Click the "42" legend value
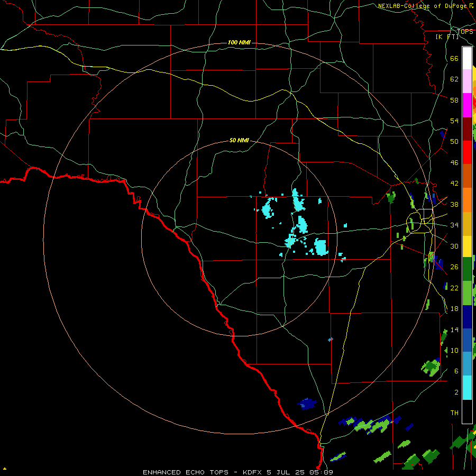The width and height of the screenshot is (476, 476). click(454, 184)
